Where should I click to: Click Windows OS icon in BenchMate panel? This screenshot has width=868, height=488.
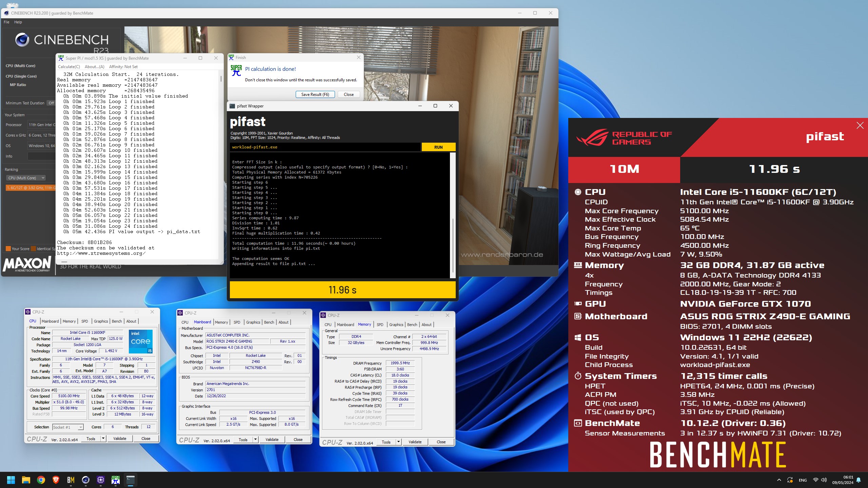point(578,337)
